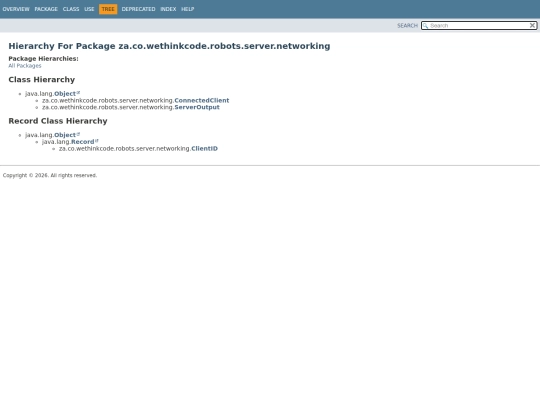Open the Class navigation item
Viewport: 540px width, 405px height.
click(x=71, y=9)
